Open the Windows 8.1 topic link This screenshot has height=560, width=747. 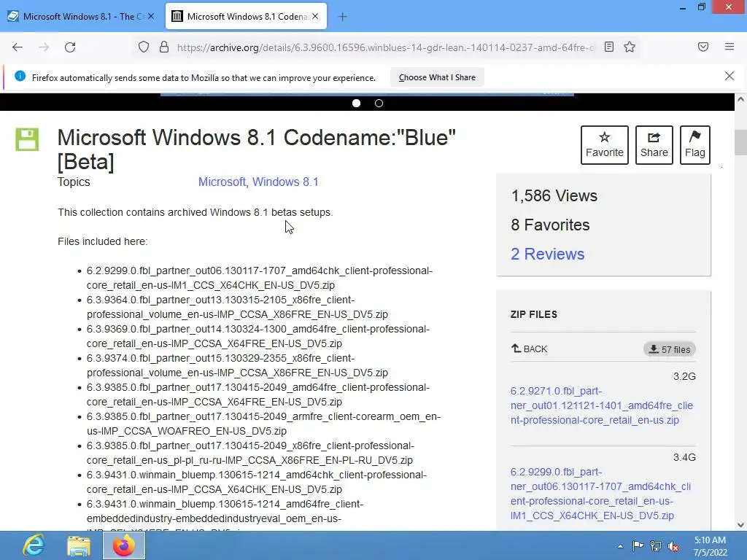point(285,182)
